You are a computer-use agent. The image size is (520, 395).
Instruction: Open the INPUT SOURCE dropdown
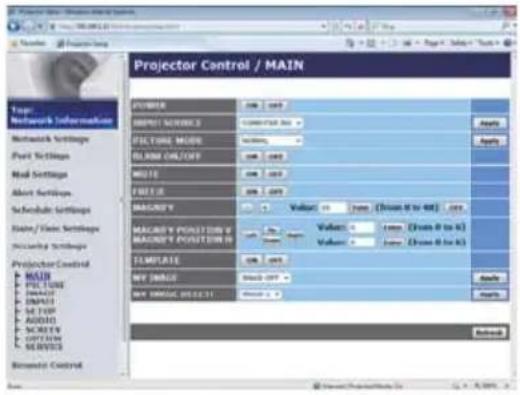[x=271, y=123]
